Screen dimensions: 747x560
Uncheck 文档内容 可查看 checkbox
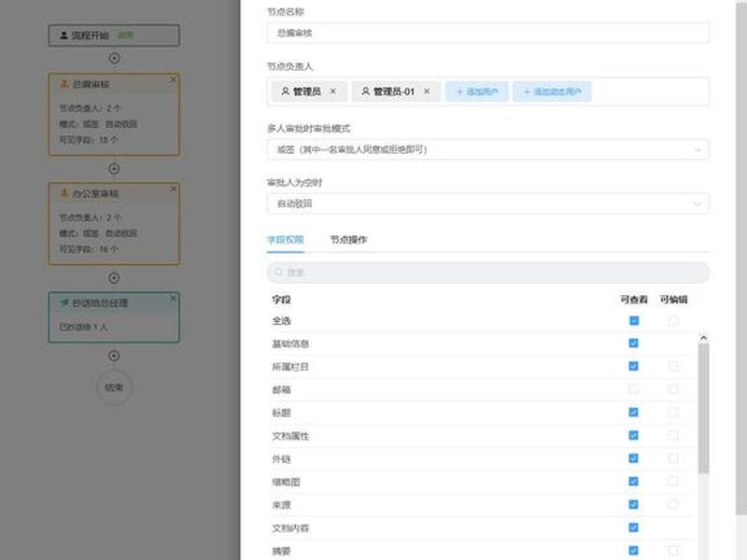click(633, 527)
